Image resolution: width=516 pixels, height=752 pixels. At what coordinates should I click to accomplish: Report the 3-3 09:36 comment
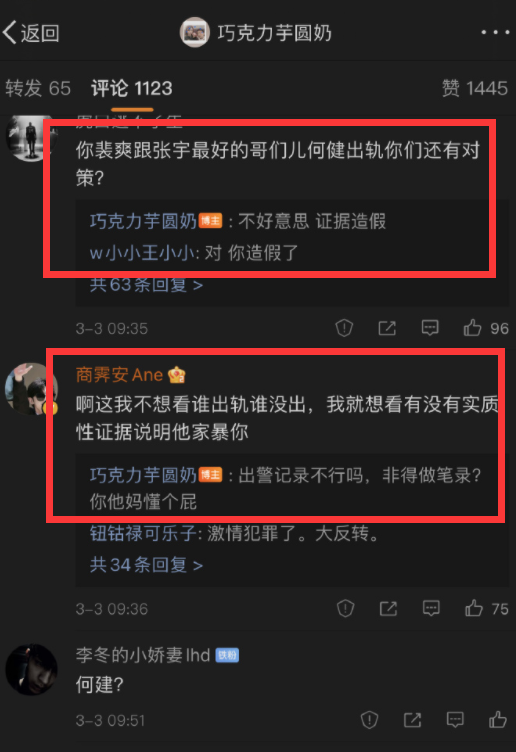click(345, 608)
